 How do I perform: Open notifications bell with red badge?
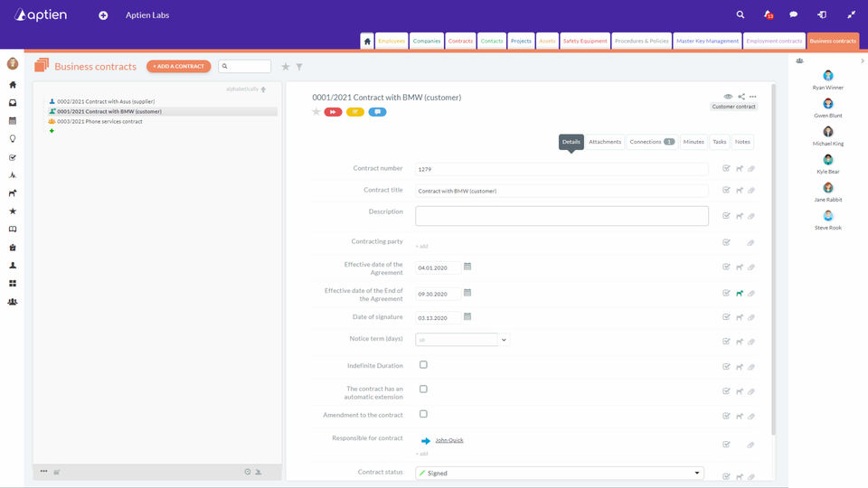point(769,15)
